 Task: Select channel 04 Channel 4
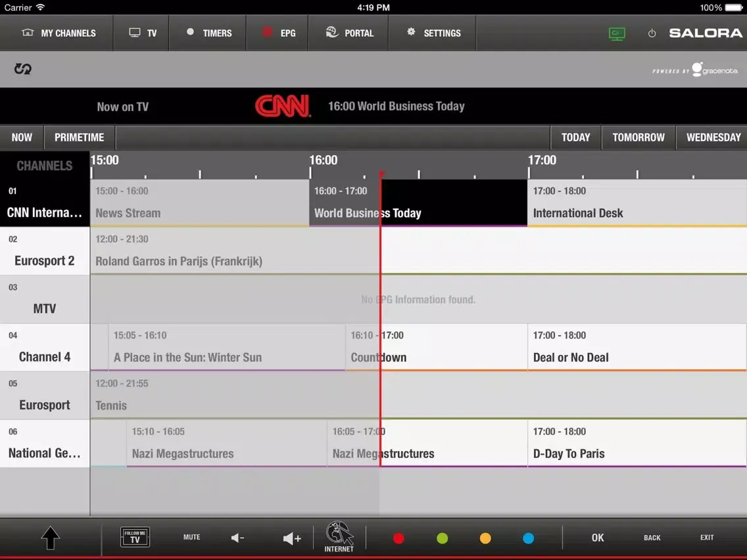pos(45,347)
